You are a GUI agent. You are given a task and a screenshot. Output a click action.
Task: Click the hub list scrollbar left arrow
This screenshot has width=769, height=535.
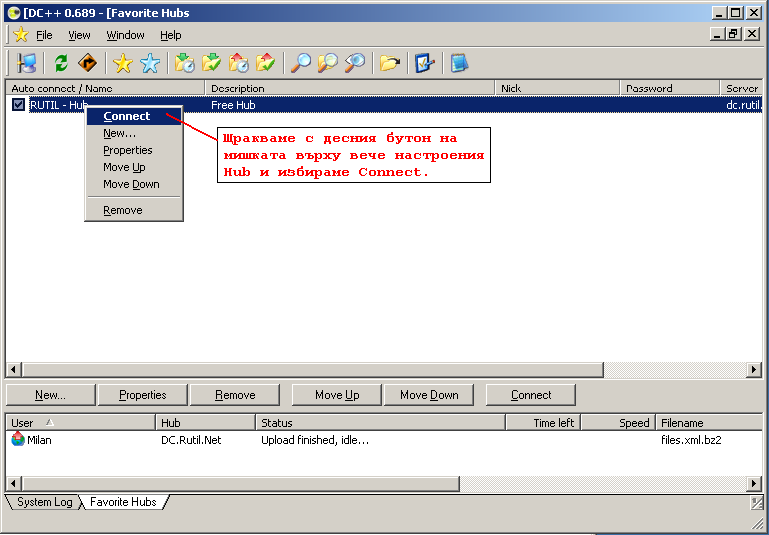click(13, 369)
